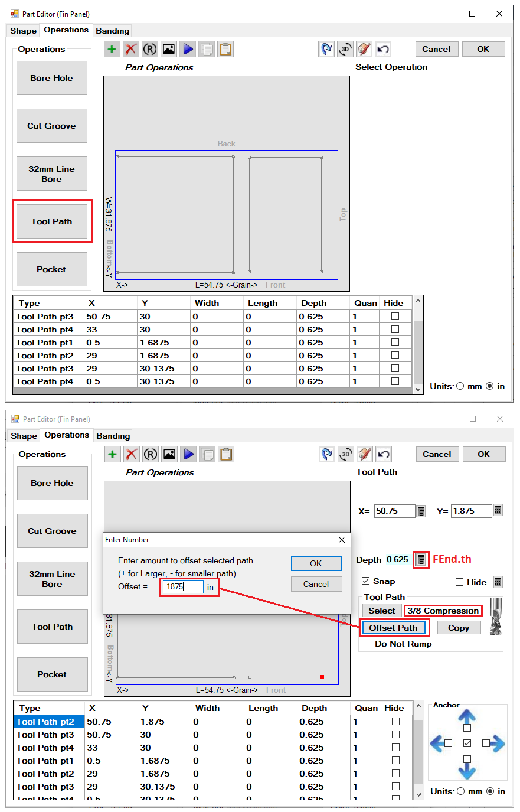Click green plus icon in upper window toolbar
520x812 pixels.
pos(112,49)
